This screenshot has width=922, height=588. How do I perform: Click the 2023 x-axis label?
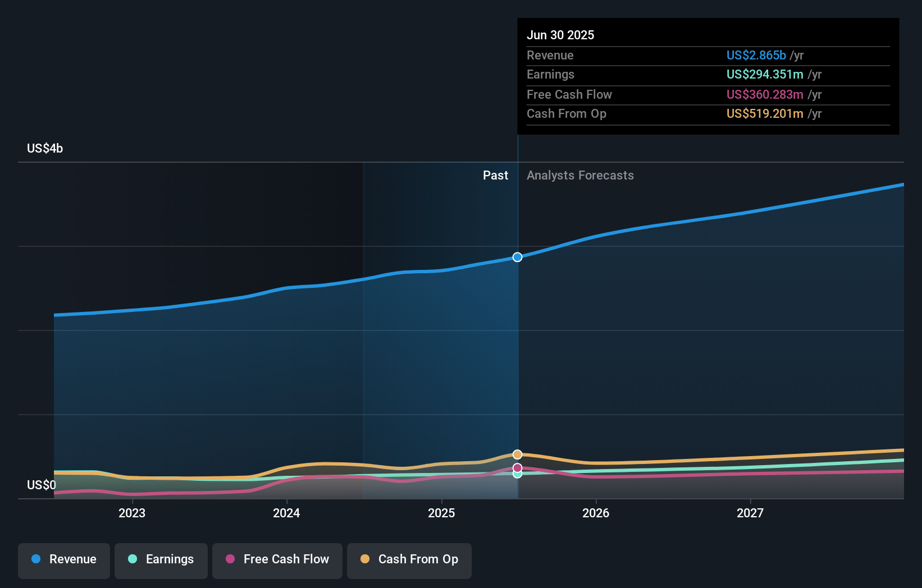(132, 513)
